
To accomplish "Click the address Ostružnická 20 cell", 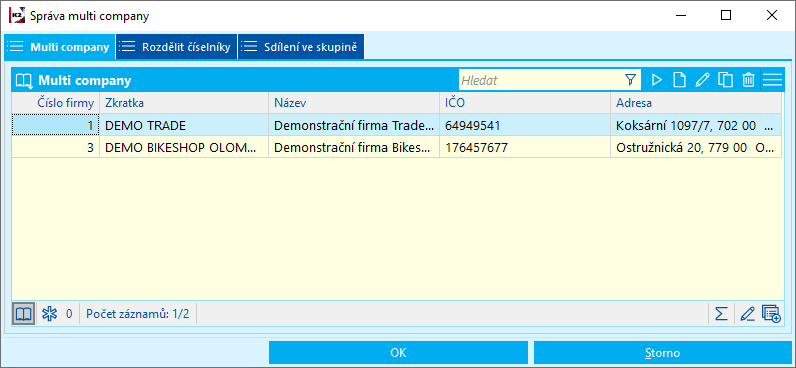I will click(x=696, y=148).
